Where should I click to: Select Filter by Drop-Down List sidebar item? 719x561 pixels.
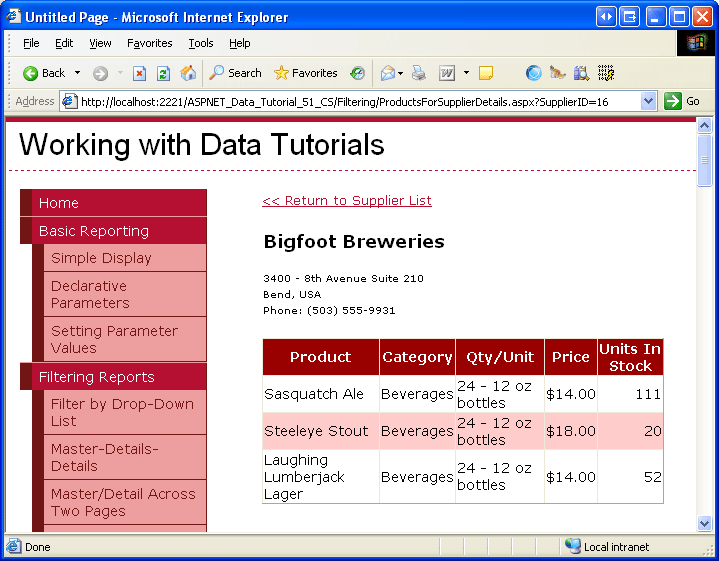tap(122, 412)
